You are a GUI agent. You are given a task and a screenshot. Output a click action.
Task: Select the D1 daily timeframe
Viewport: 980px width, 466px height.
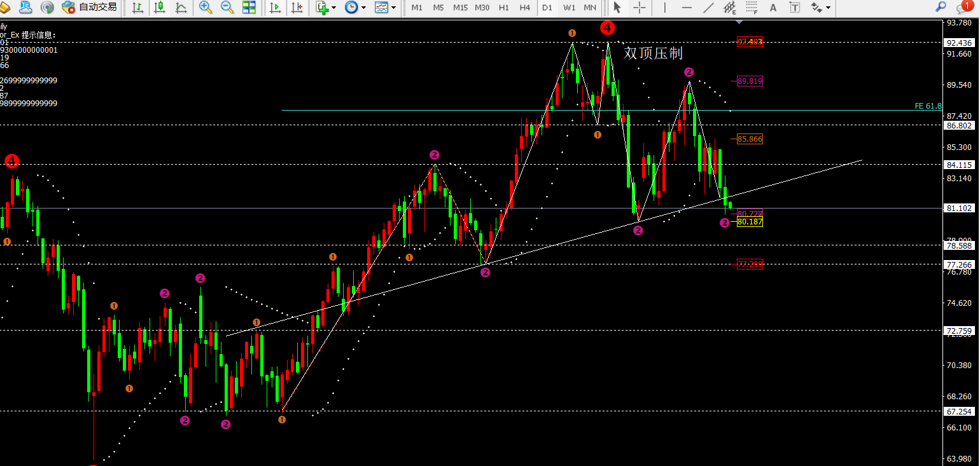click(547, 8)
